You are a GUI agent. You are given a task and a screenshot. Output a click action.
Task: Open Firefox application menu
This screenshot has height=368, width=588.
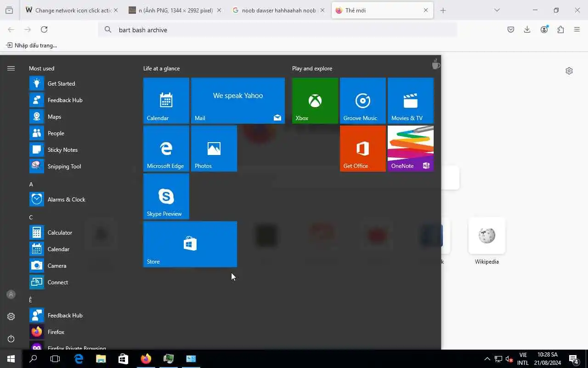577,29
